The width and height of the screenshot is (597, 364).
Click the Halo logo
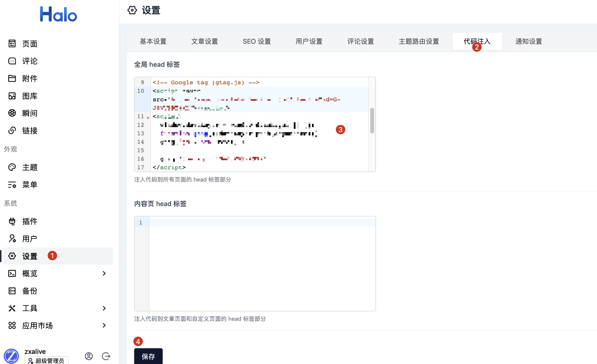tap(59, 15)
